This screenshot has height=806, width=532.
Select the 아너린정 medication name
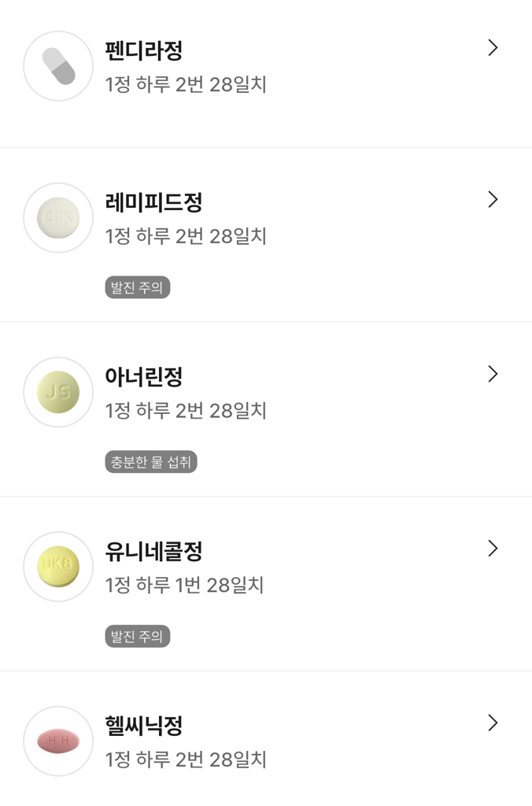click(x=144, y=377)
